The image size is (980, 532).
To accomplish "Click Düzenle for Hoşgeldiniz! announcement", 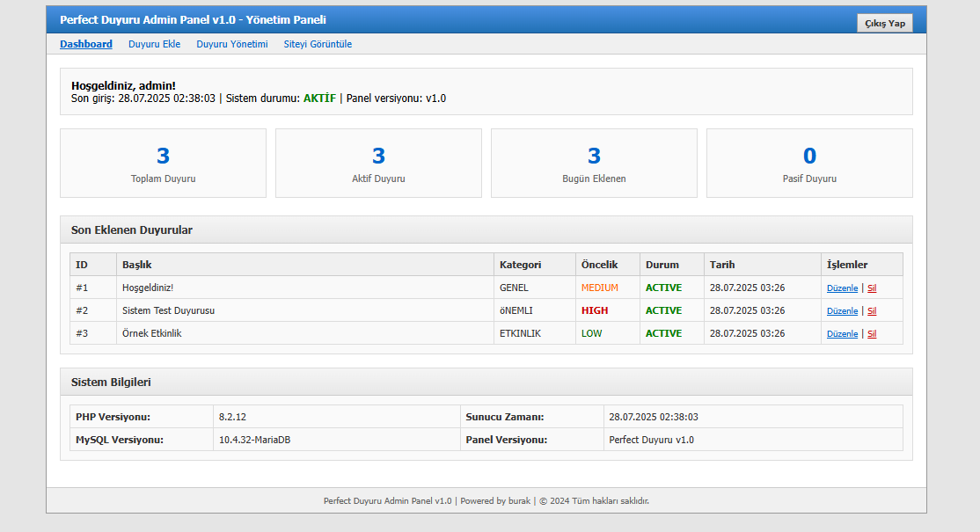I will (842, 288).
